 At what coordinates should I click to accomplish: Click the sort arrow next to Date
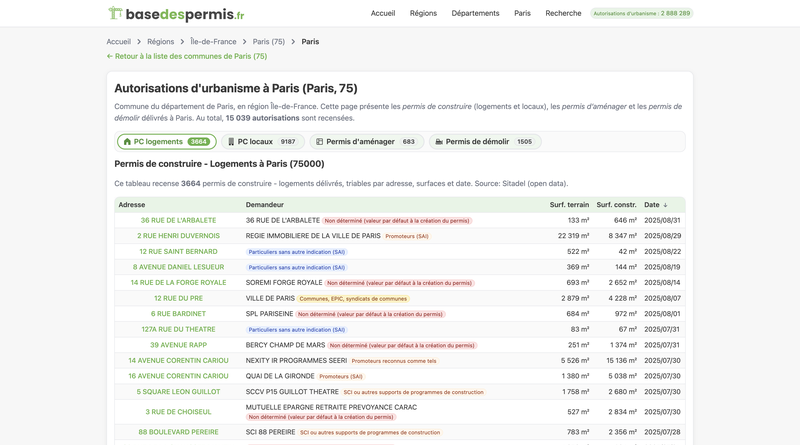[x=666, y=205]
